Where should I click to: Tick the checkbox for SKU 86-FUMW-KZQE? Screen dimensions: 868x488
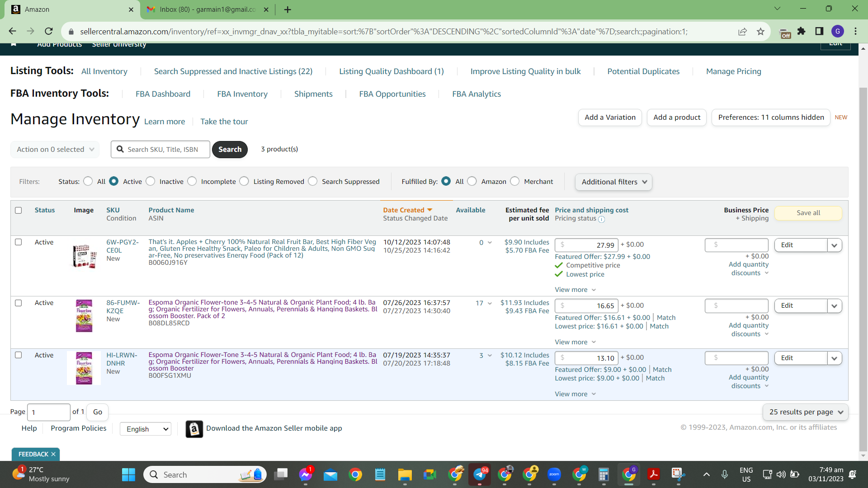(x=19, y=303)
